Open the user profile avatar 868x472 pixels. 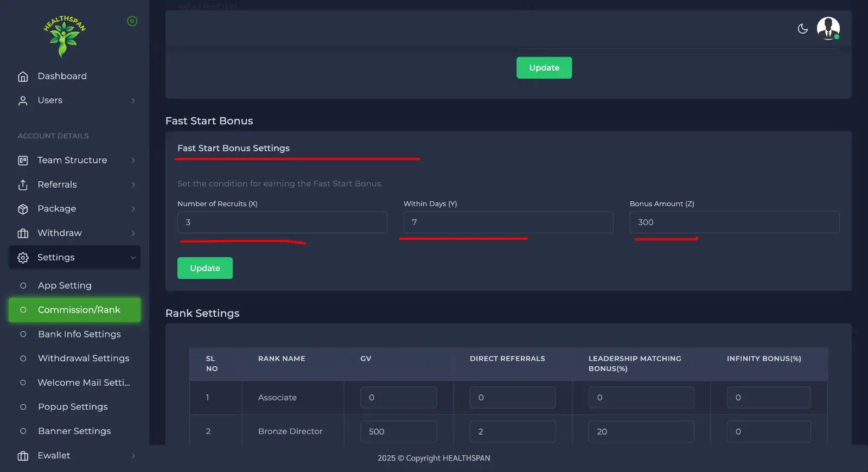click(828, 28)
